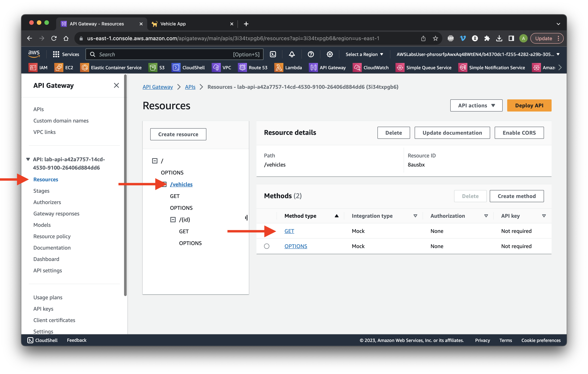Screen dimensions: 588x374
Task: Click Update documentation button
Action: (x=452, y=133)
